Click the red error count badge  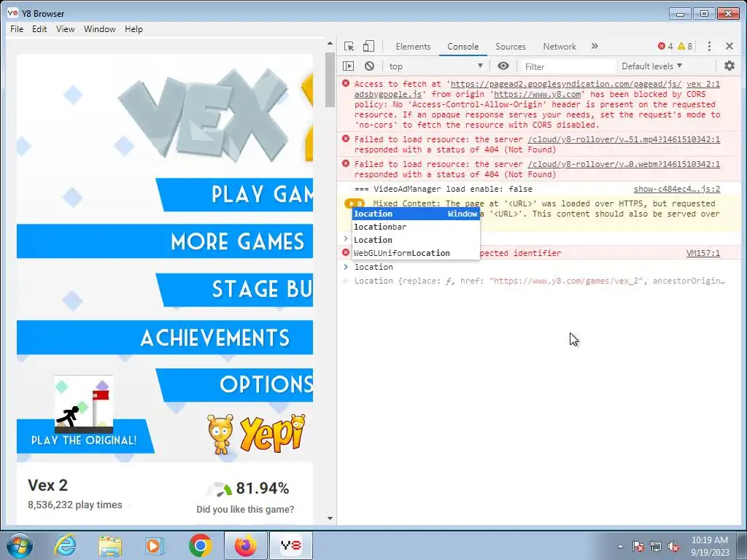click(x=665, y=46)
